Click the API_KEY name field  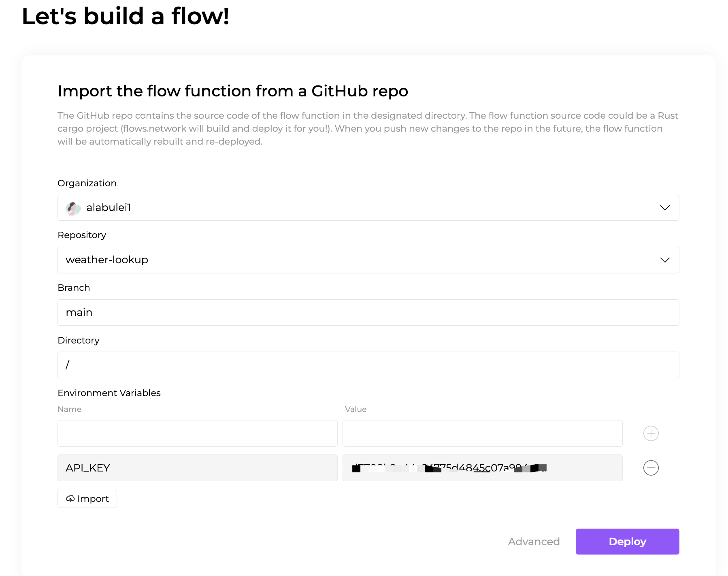click(x=197, y=468)
